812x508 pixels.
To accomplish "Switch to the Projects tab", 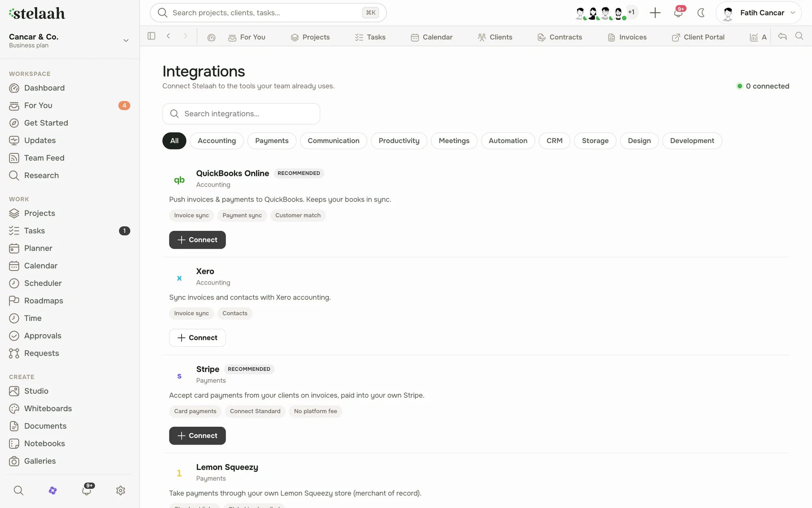I will 310,37.
